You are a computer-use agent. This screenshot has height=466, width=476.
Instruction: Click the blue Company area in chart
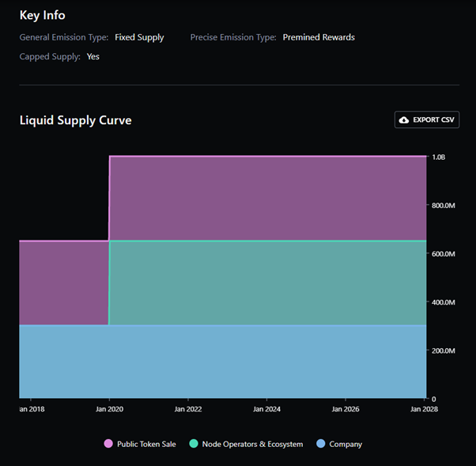point(222,362)
